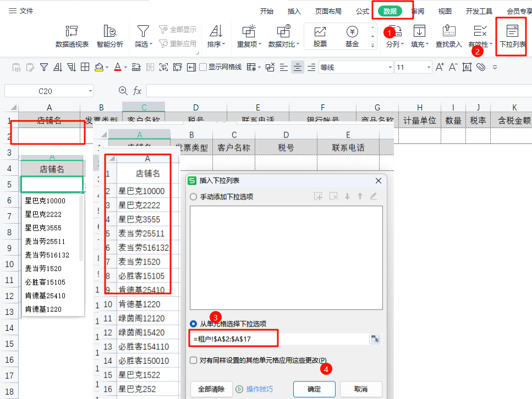Screen dimensions: 532x399
Task: Click the quick-toolbar funnel filter icon
Action: tap(44, 67)
